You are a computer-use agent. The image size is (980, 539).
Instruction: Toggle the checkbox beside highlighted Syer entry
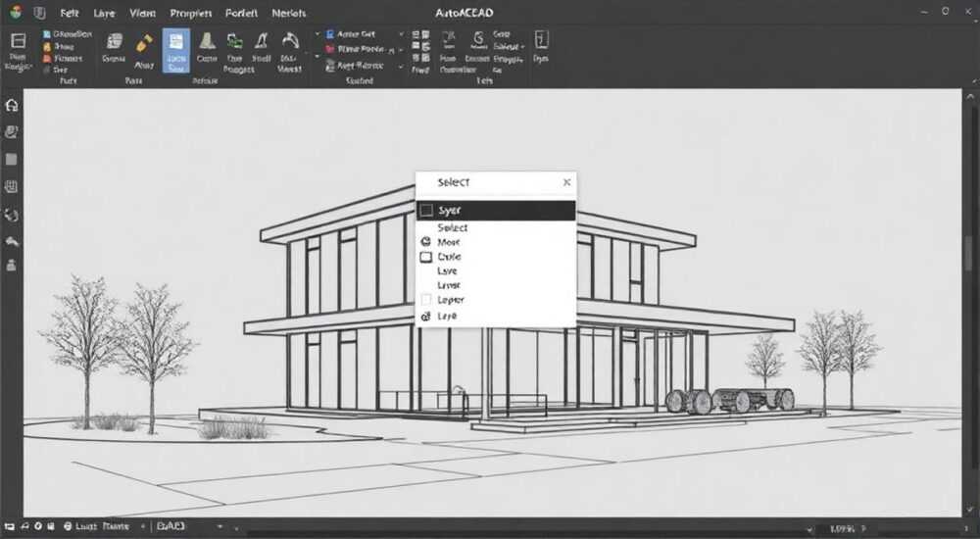tap(427, 210)
